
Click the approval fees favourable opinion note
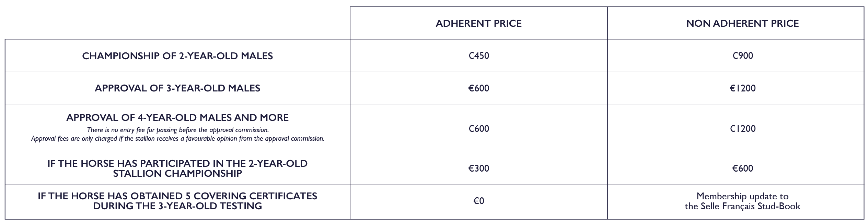tap(177, 139)
